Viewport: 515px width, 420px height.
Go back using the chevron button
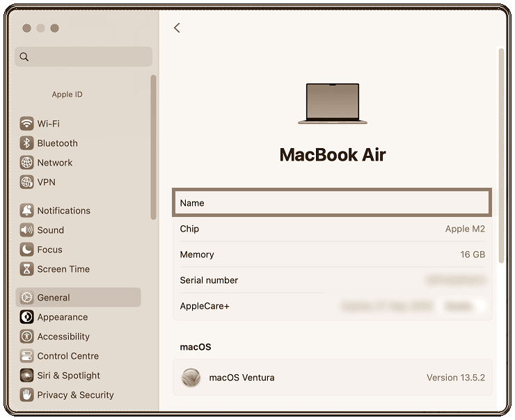pyautogui.click(x=177, y=28)
